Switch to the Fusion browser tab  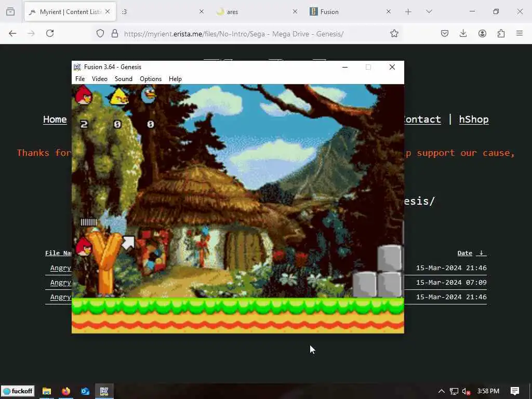[x=350, y=11]
